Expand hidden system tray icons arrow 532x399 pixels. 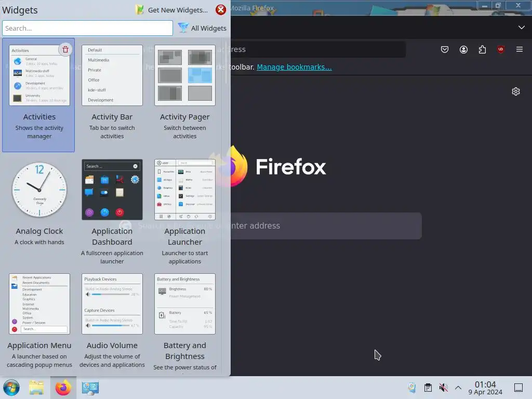tap(458, 388)
